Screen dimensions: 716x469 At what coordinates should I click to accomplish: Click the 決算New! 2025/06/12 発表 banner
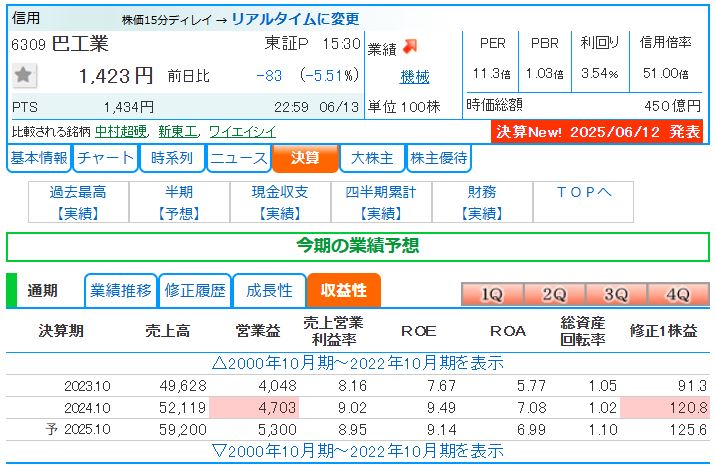[x=597, y=132]
